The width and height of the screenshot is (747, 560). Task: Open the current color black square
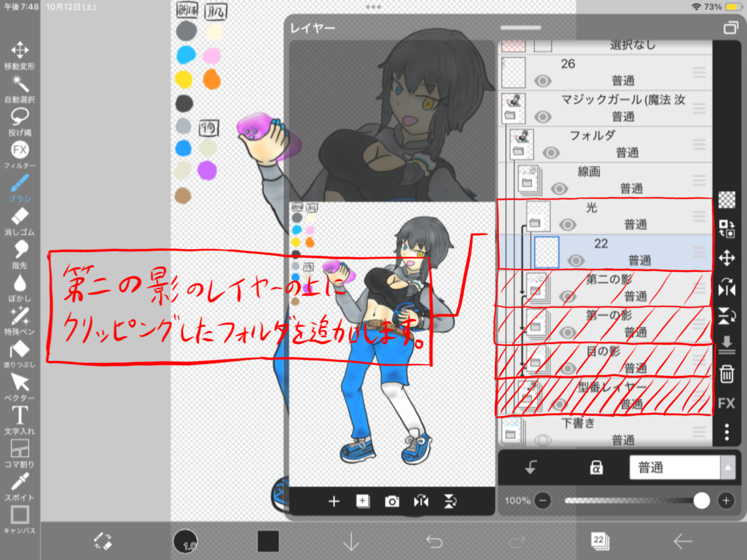pos(268,541)
